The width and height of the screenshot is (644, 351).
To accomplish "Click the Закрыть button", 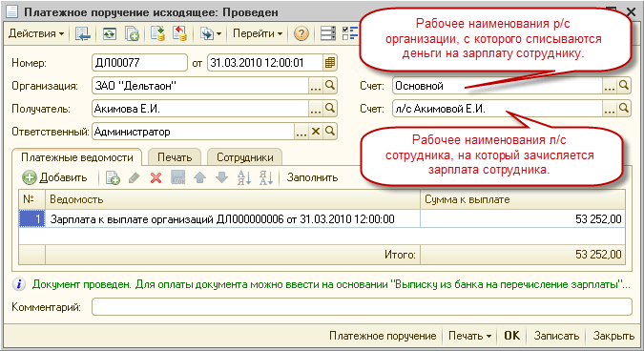I will pyautogui.click(x=613, y=336).
